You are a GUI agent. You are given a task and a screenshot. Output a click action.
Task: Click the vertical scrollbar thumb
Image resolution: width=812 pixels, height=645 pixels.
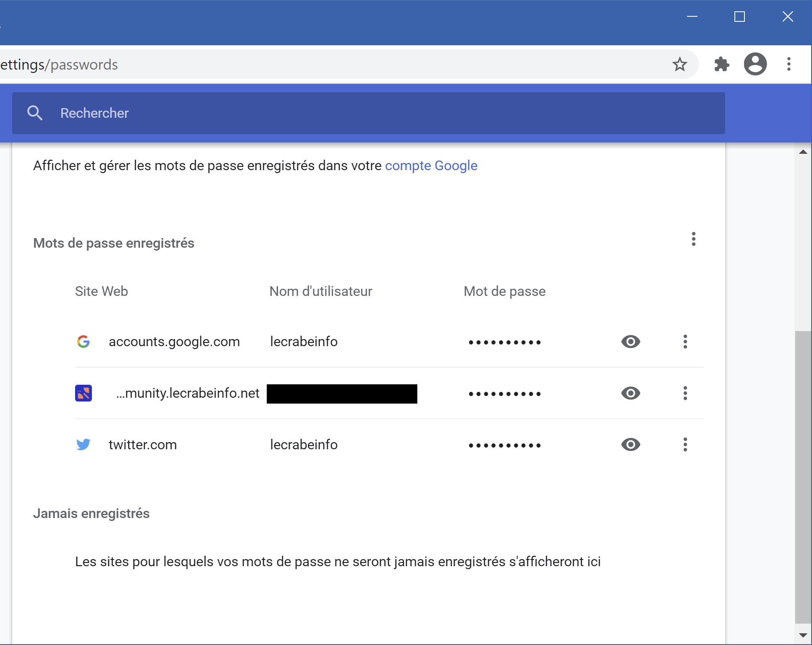click(803, 477)
